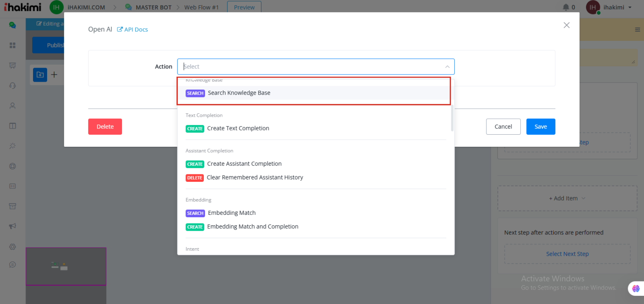Open the headset support sidebar icon
Viewport: 644px width, 304px height.
[x=12, y=86]
